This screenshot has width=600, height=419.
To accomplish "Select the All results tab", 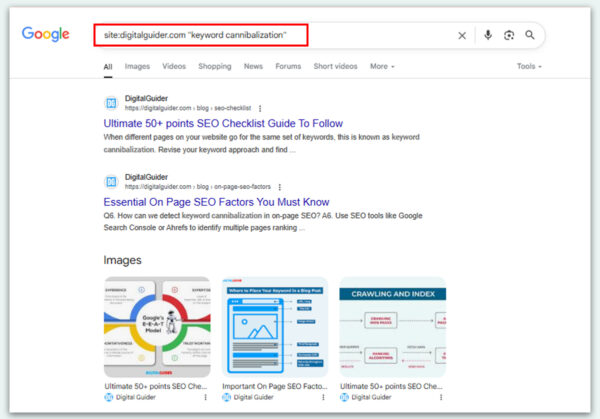I will click(x=108, y=67).
